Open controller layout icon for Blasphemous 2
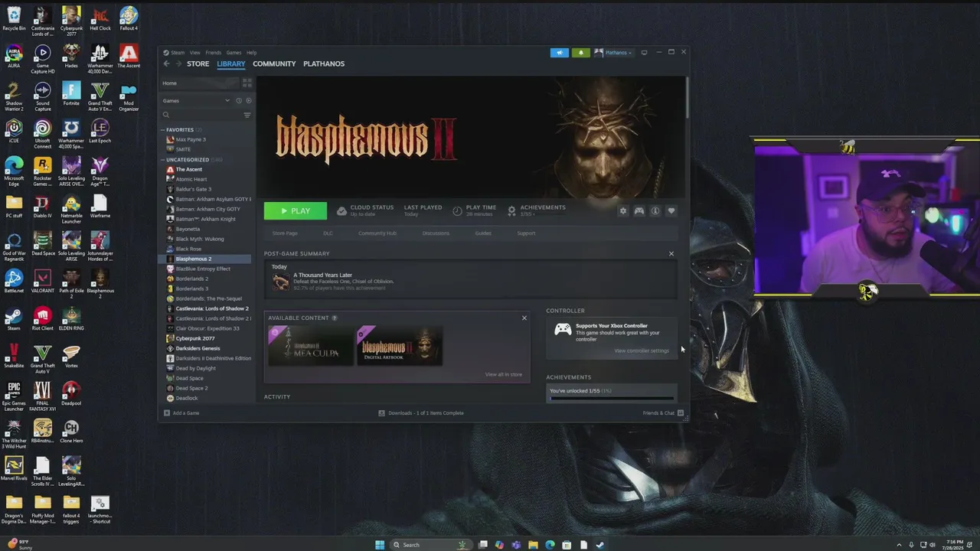The width and height of the screenshot is (980, 551). [x=639, y=211]
